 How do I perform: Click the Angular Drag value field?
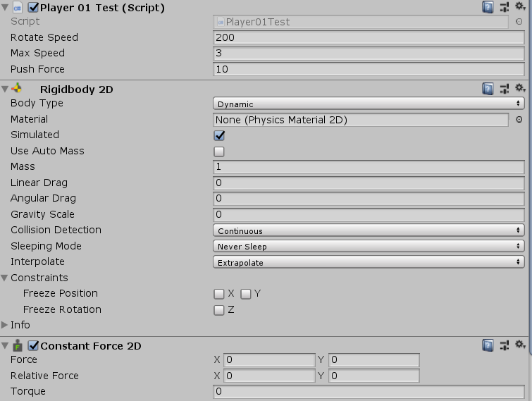pyautogui.click(x=369, y=199)
